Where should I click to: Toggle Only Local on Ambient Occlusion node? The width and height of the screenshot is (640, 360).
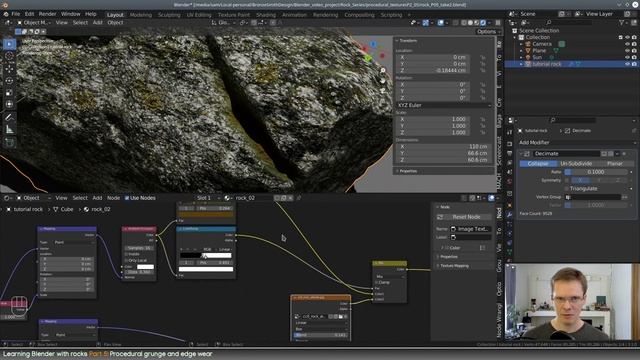pyautogui.click(x=126, y=260)
